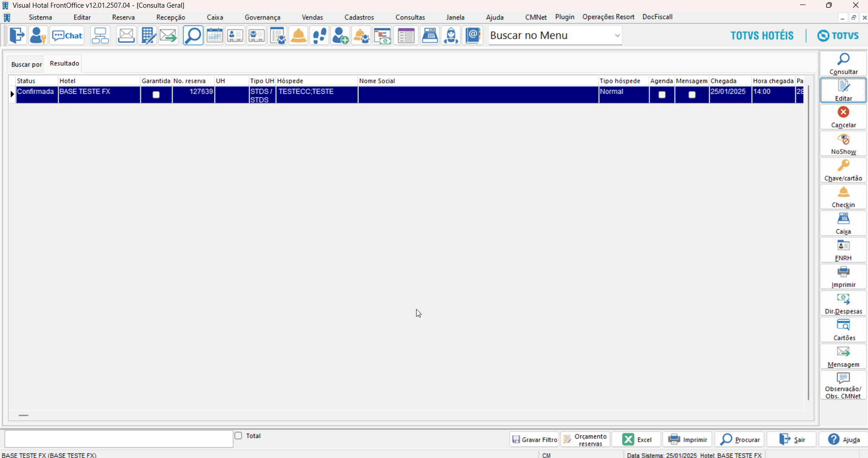
Task: Open the Consultas menu
Action: tap(410, 17)
